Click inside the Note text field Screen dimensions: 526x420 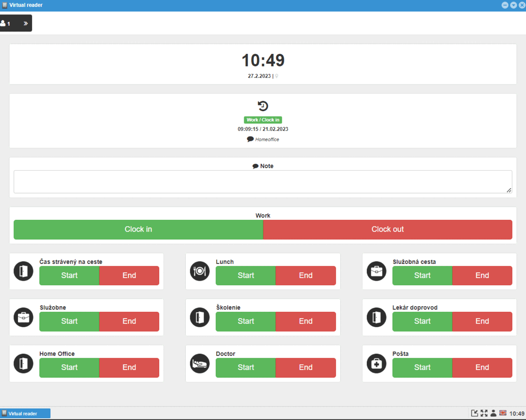coord(263,180)
